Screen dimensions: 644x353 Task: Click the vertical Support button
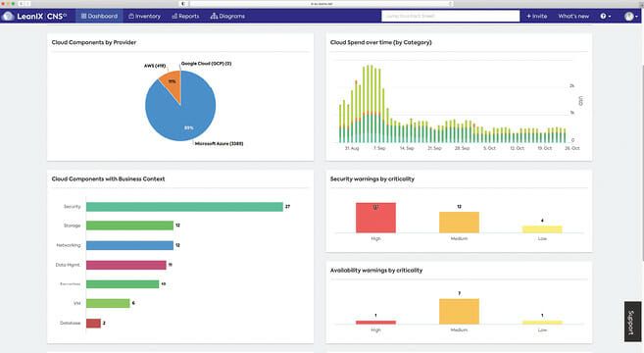[x=632, y=322]
